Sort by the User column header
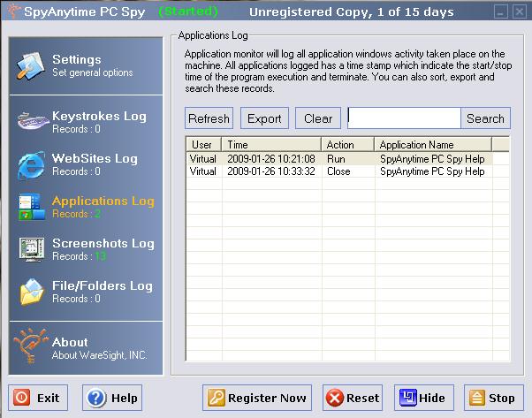 pyautogui.click(x=203, y=145)
